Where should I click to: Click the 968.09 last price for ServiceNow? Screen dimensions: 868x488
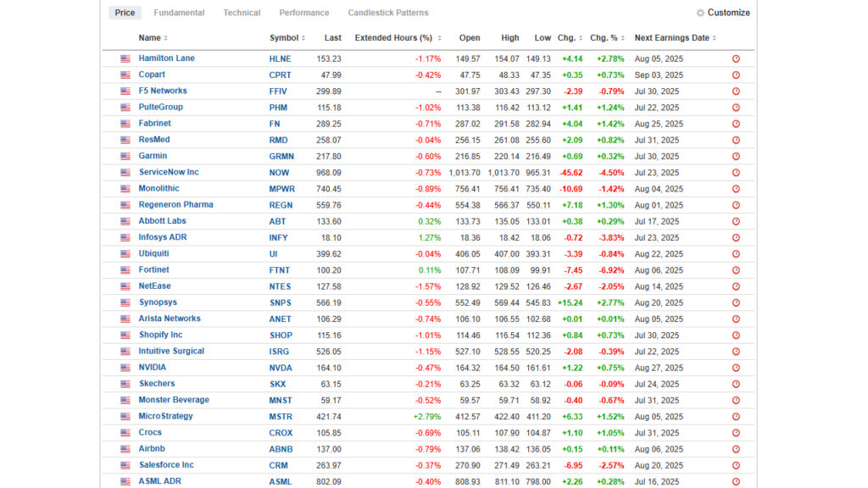(329, 173)
